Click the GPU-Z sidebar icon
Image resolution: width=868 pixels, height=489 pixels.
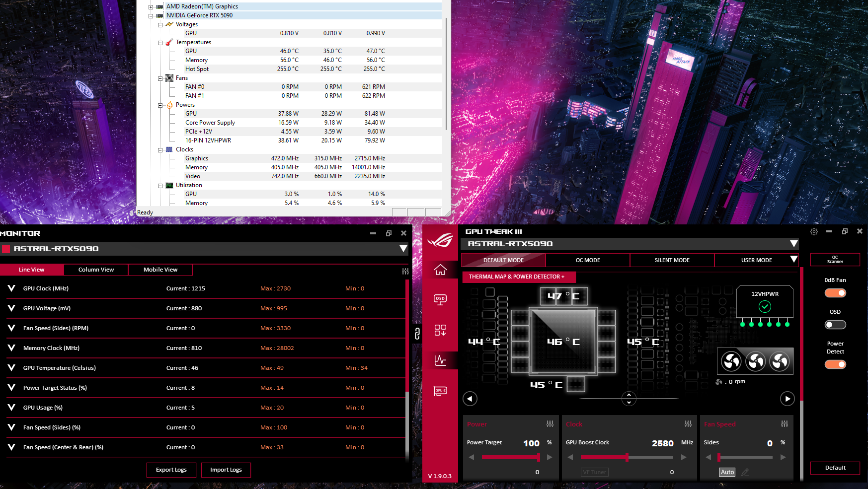pos(440,391)
